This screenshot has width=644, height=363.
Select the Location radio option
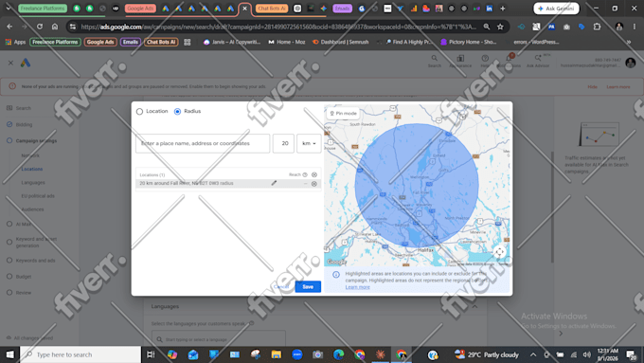coord(139,112)
